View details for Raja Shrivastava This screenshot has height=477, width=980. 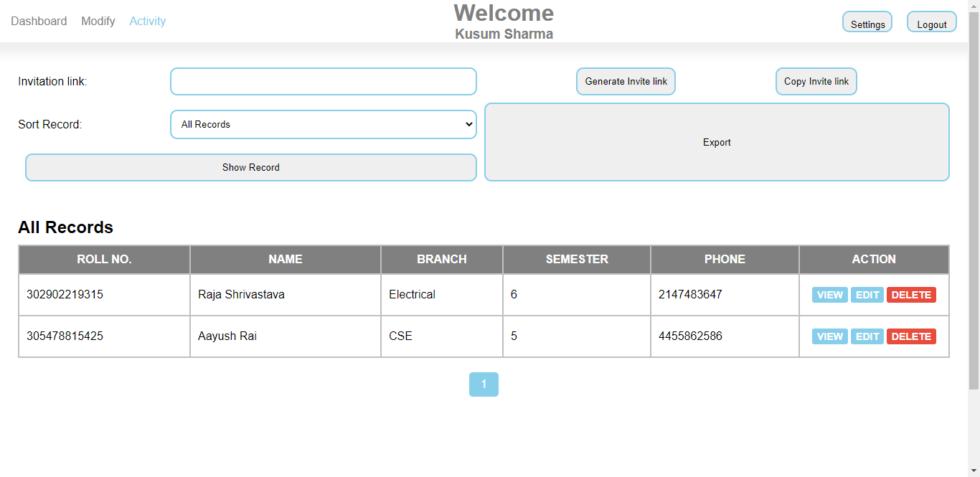(x=829, y=294)
